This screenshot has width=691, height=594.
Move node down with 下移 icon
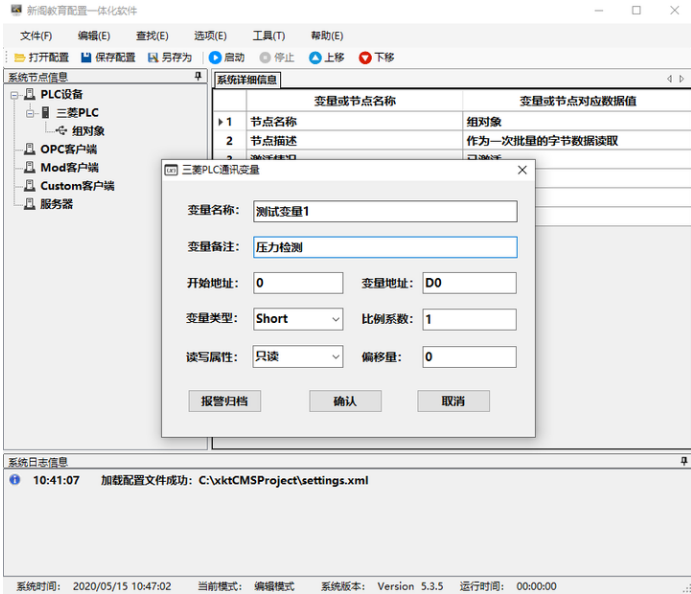point(365,58)
